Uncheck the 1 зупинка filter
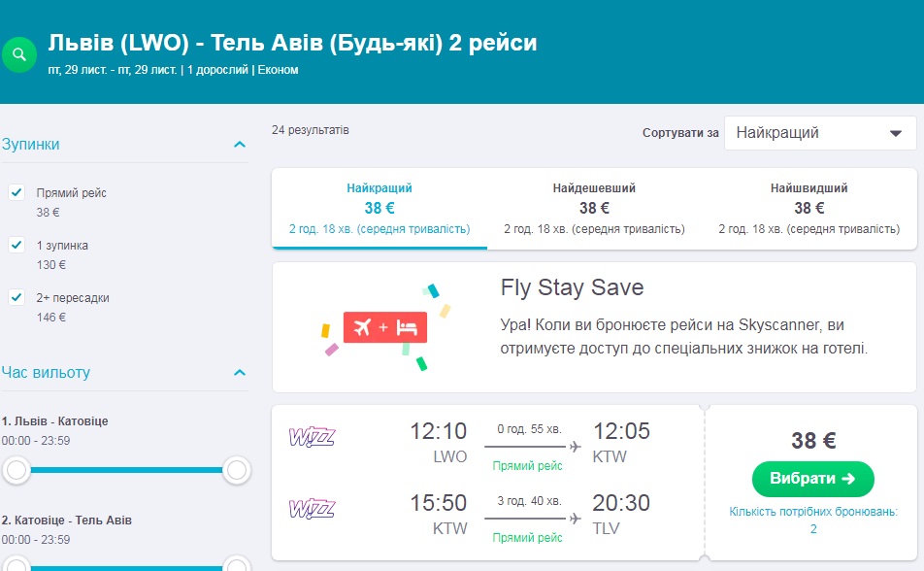Screen dimensions: 924x571 pyautogui.click(x=16, y=245)
